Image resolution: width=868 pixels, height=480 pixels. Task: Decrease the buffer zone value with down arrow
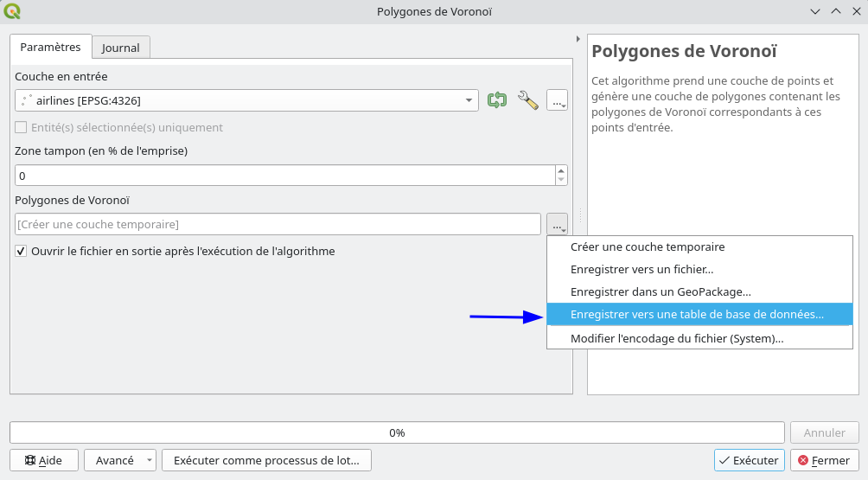coord(561,180)
